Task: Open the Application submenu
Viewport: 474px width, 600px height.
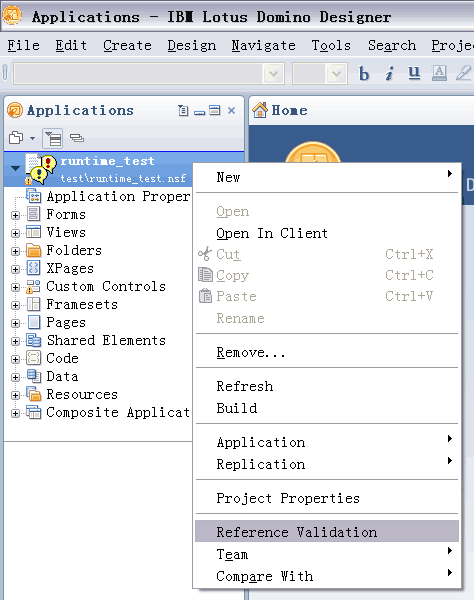Action: click(x=327, y=442)
